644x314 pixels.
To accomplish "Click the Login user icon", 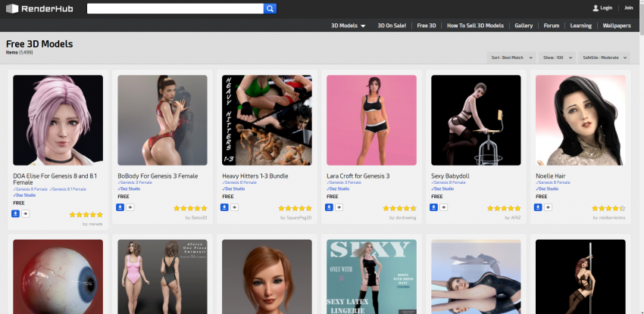I will point(595,8).
